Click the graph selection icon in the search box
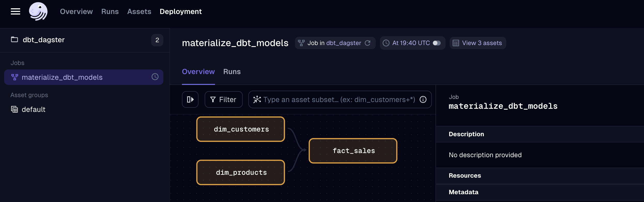This screenshot has width=644, height=202. 257,99
